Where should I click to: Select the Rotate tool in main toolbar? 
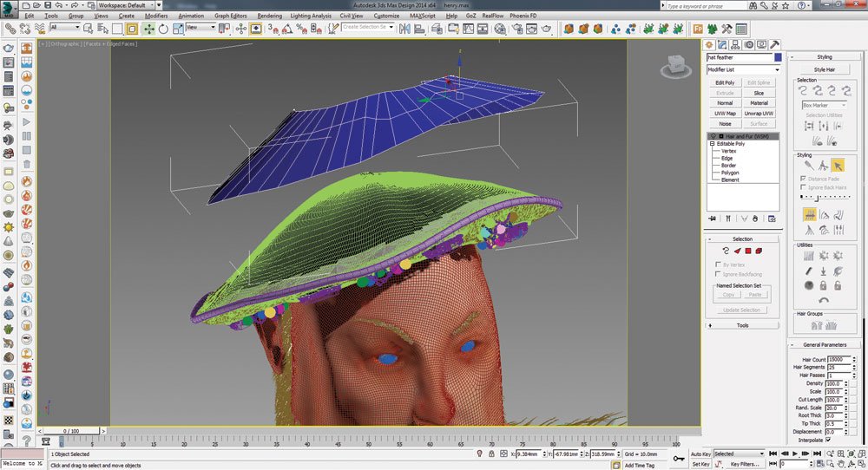(x=163, y=29)
